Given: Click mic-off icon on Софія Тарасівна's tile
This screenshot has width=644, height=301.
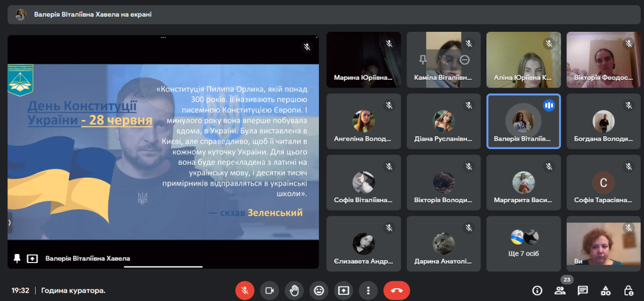Looking at the screenshot, I should point(628,167).
